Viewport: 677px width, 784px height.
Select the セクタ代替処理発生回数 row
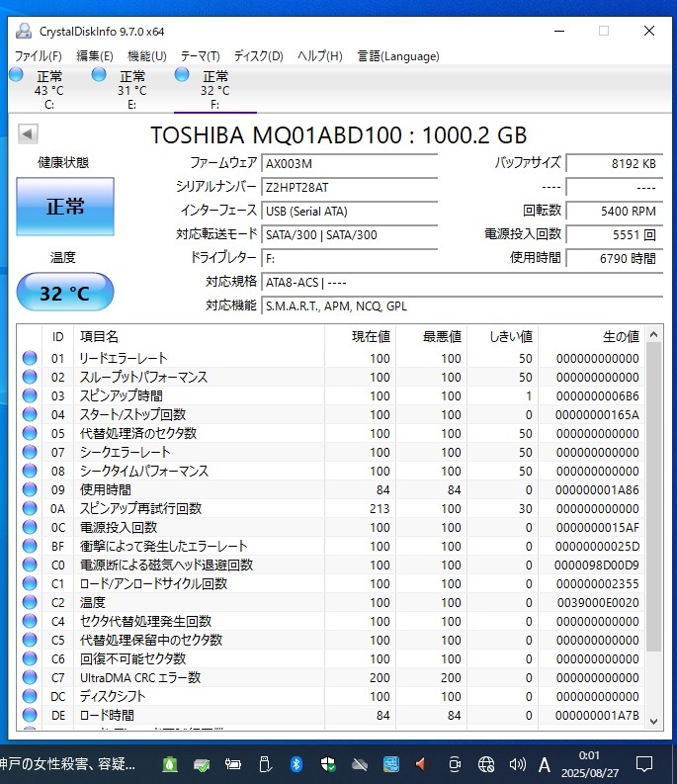[330, 621]
